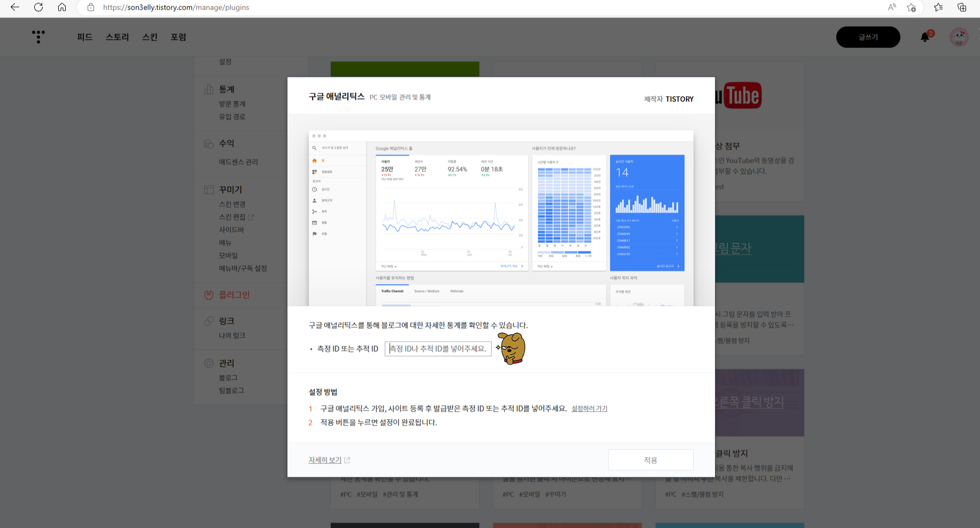Click the 적용 button in dialog

click(x=650, y=460)
